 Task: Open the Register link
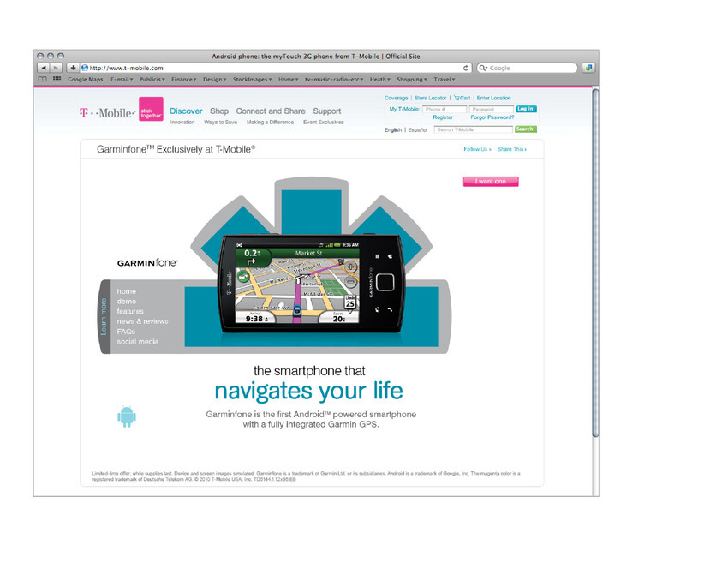point(443,117)
